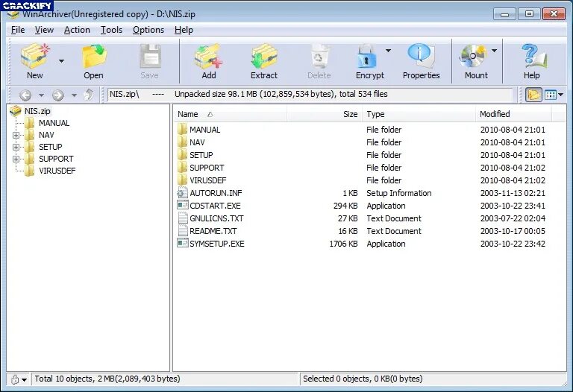The image size is (573, 392).
Task: Click the 1706 KB size value
Action: pos(343,244)
